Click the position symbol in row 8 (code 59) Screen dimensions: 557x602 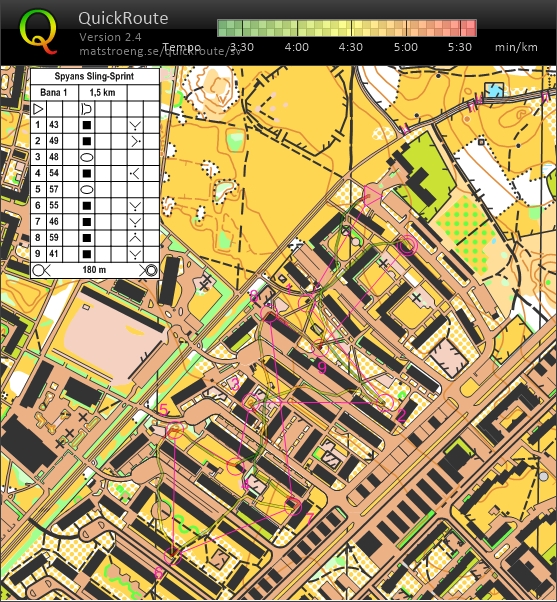coord(135,238)
